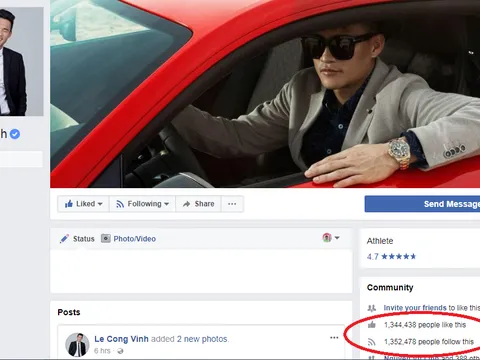Click the Athlete category text
The image size is (480, 360).
380,241
